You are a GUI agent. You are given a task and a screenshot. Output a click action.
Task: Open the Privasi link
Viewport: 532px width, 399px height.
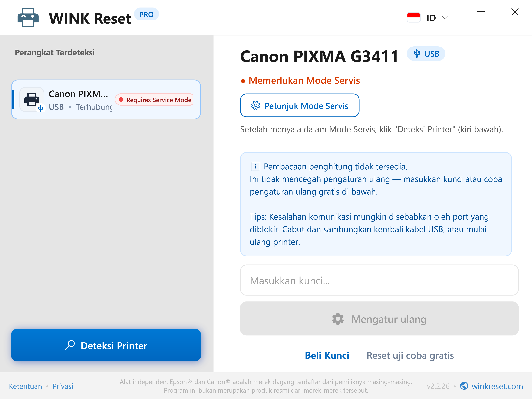pyautogui.click(x=63, y=386)
